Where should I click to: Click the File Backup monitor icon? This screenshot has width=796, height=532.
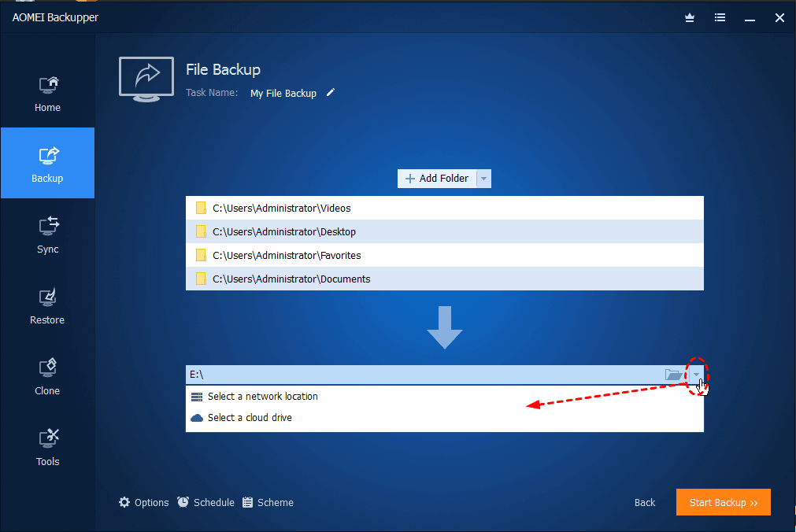[146, 79]
